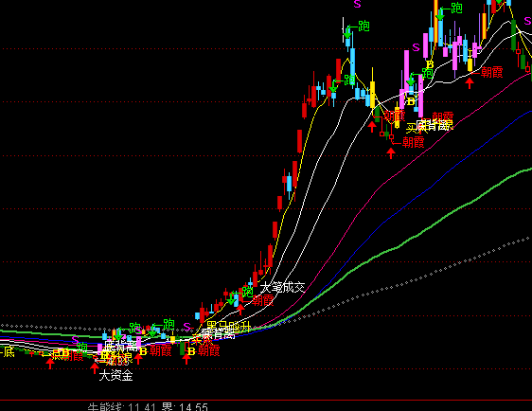Image resolution: width=532 pixels, height=411 pixels.
Task: Select the yellow B buy marker under the magenta S mid-right
Action: pos(430,64)
